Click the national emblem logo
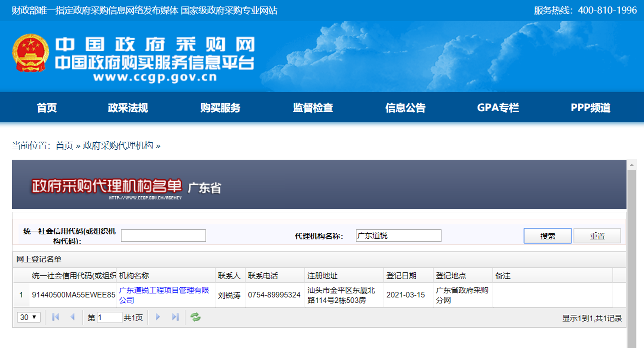The width and height of the screenshot is (644, 348). 30,53
